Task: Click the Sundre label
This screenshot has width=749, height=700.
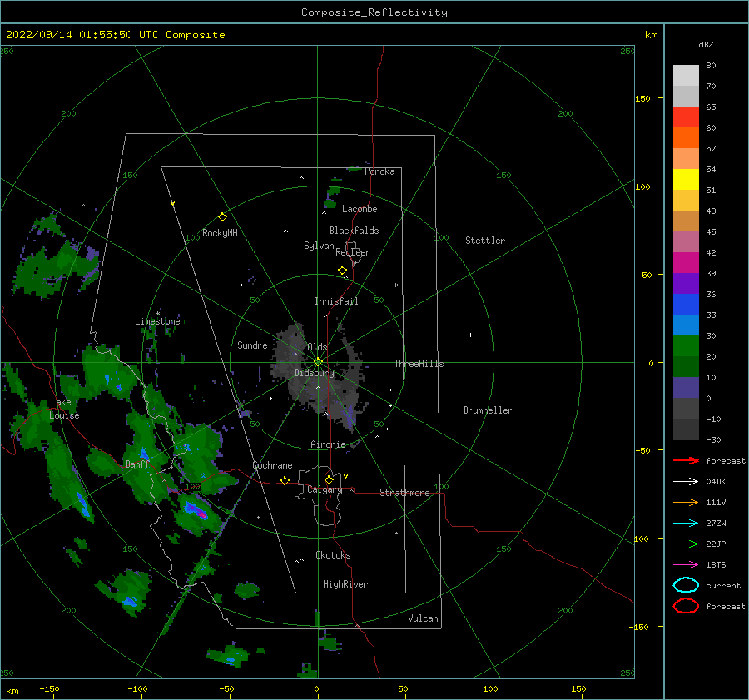Action: (x=252, y=345)
